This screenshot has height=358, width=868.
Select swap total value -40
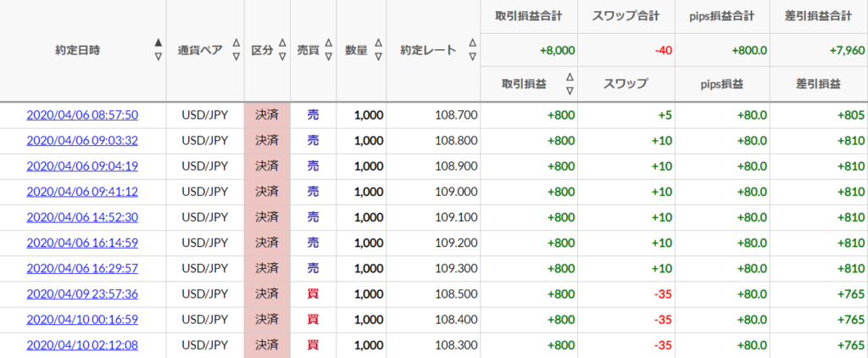click(663, 50)
